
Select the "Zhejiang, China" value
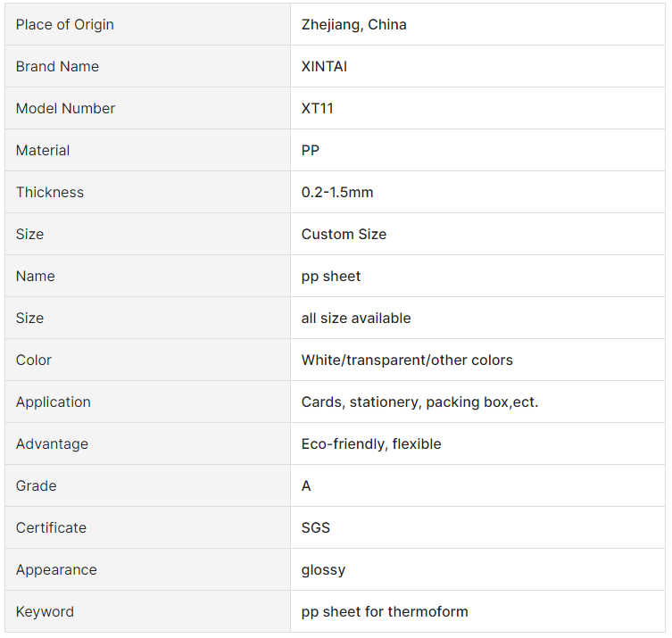pos(353,25)
